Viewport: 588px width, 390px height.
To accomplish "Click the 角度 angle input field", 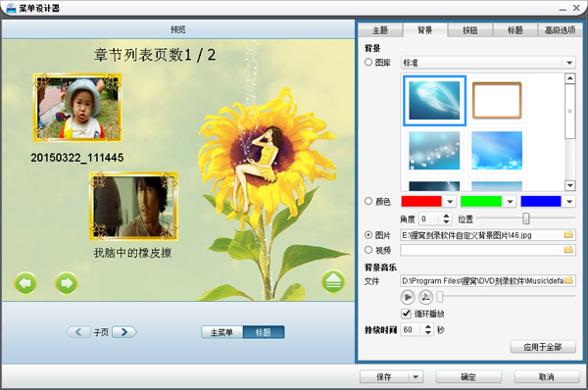I will (x=430, y=219).
